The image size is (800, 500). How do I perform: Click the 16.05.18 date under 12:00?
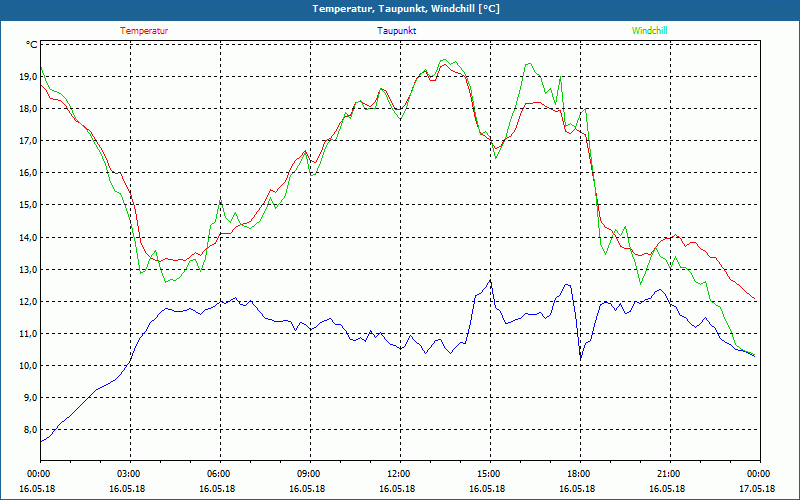pyautogui.click(x=397, y=489)
